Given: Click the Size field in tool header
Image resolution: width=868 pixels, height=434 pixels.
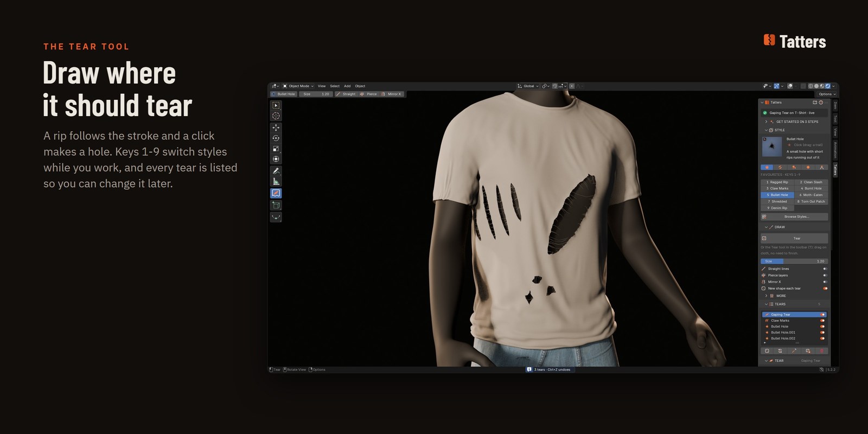Looking at the screenshot, I should (x=315, y=94).
